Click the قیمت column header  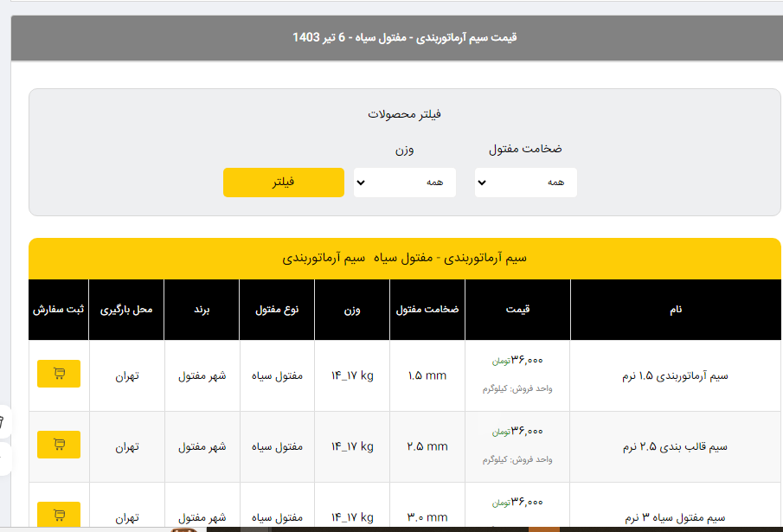(517, 309)
